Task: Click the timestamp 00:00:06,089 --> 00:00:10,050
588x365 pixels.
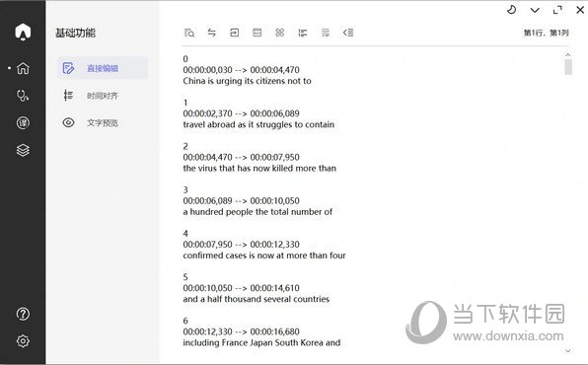Action: [241, 200]
